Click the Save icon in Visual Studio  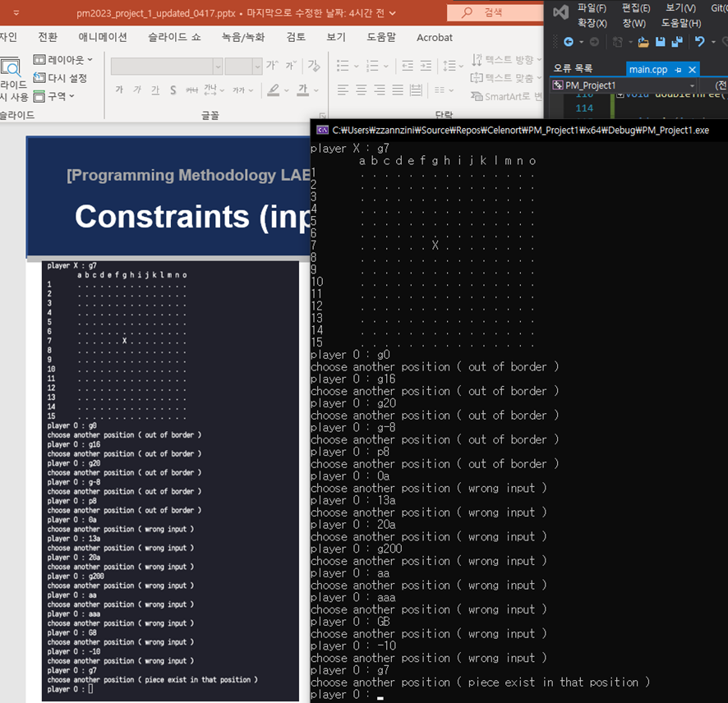[x=661, y=42]
